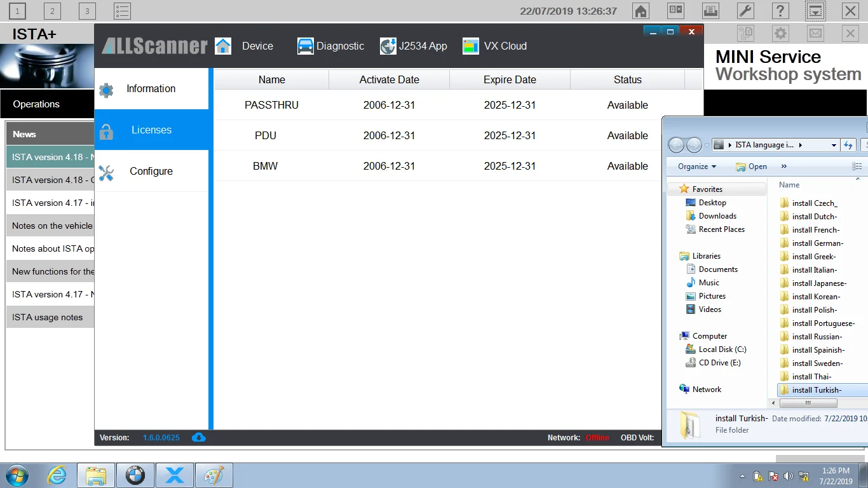Sort by the Status column header
This screenshot has width=868, height=488.
(627, 79)
